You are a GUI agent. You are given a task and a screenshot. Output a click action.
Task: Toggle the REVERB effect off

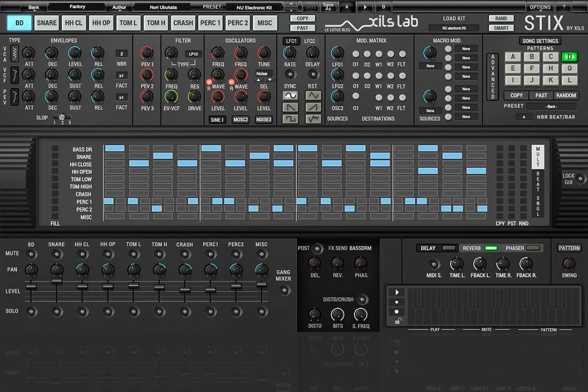click(x=491, y=248)
